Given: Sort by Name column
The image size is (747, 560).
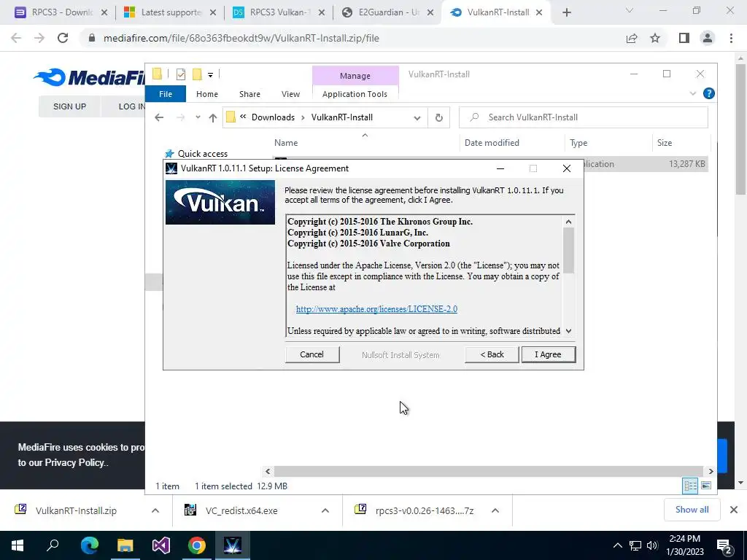Looking at the screenshot, I should (286, 142).
